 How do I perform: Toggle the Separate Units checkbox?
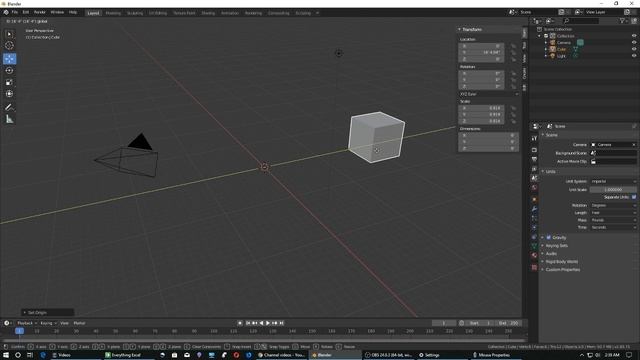click(x=634, y=197)
